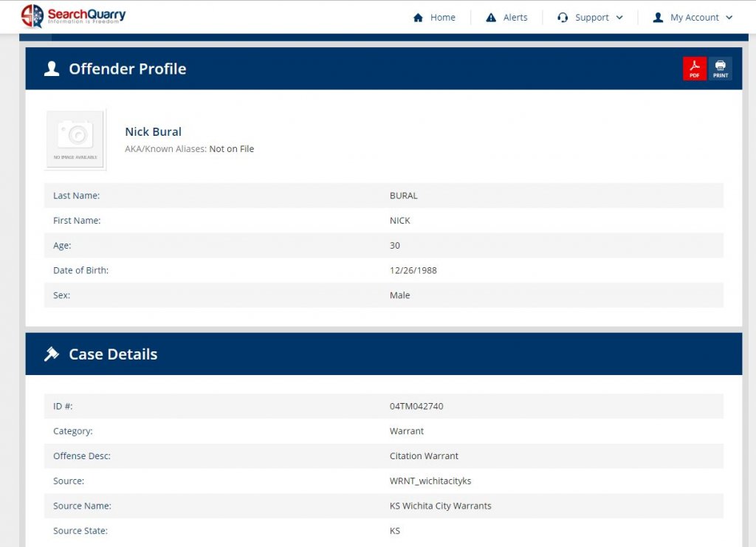The height and width of the screenshot is (547, 756).
Task: Click the SearchQuarry logo
Action: (73, 16)
